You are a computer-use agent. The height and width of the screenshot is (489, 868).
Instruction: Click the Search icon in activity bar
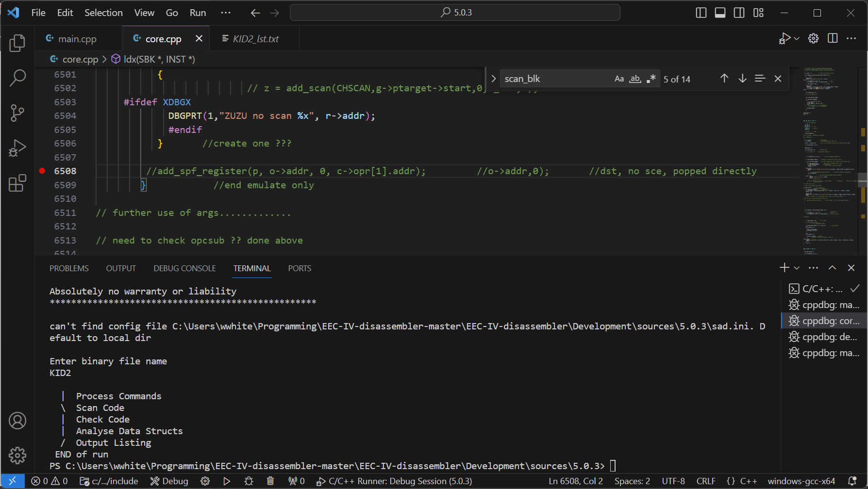17,78
